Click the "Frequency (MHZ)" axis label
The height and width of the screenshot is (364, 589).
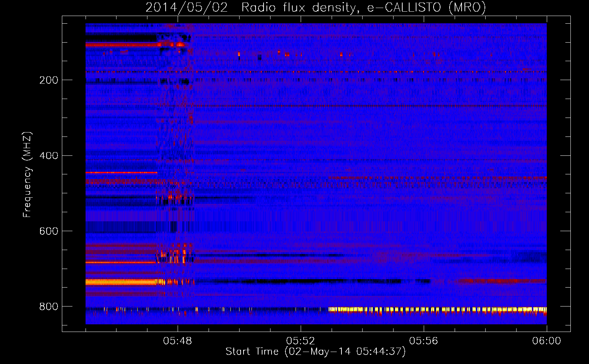27,175
